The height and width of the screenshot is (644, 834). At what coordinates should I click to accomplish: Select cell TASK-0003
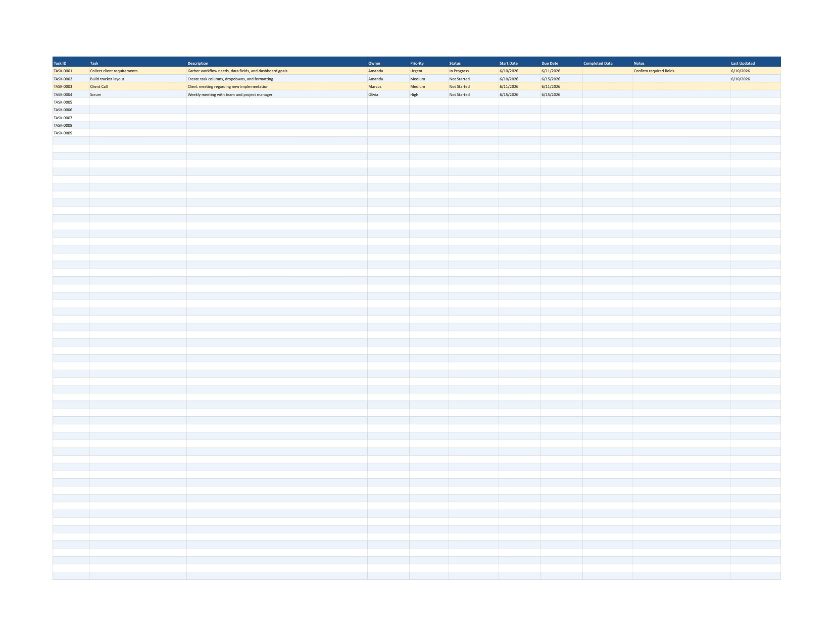(71, 86)
